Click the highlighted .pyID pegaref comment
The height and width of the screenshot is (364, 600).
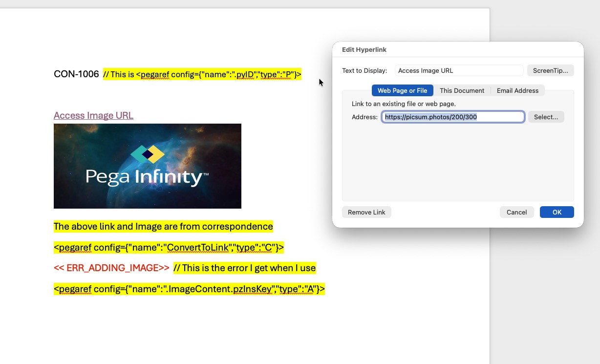tap(202, 74)
